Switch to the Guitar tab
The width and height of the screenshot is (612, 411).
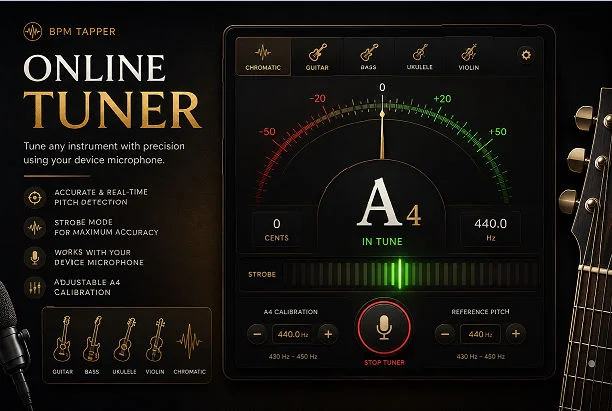(317, 57)
